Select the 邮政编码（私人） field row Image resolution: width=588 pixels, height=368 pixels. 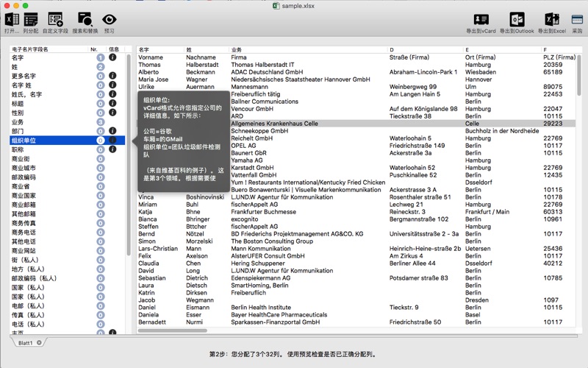coord(68,278)
